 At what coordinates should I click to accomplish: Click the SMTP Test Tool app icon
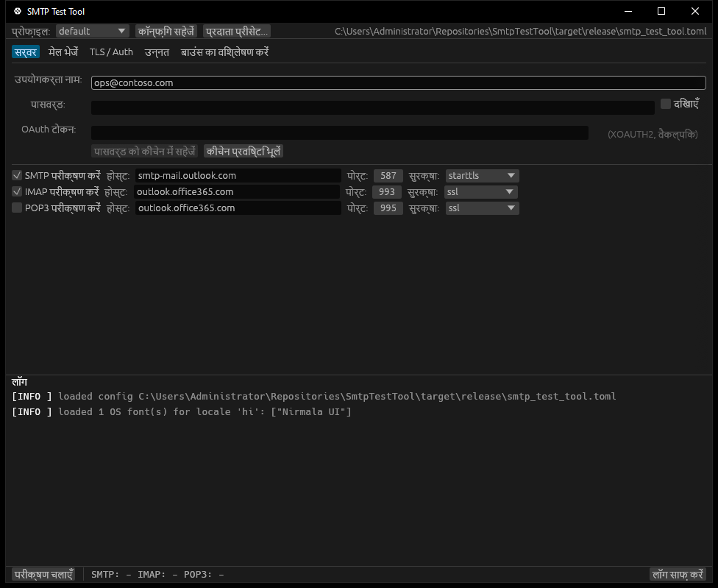(18, 11)
